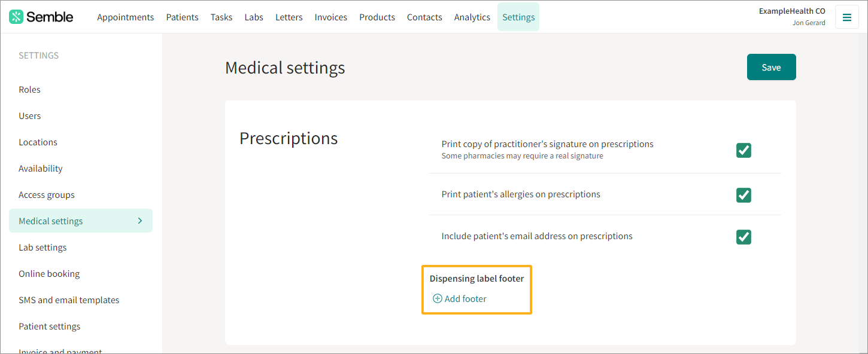
Task: Click the Add footer link
Action: 465,298
